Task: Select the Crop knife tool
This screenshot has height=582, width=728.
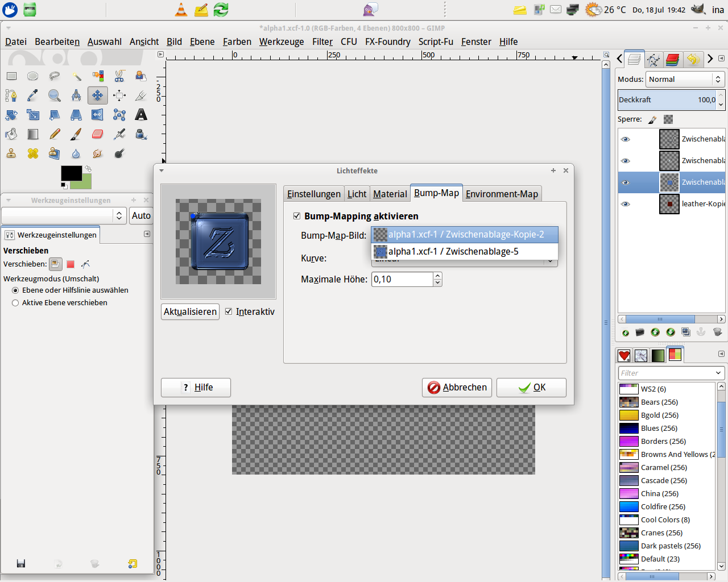Action: coord(141,95)
